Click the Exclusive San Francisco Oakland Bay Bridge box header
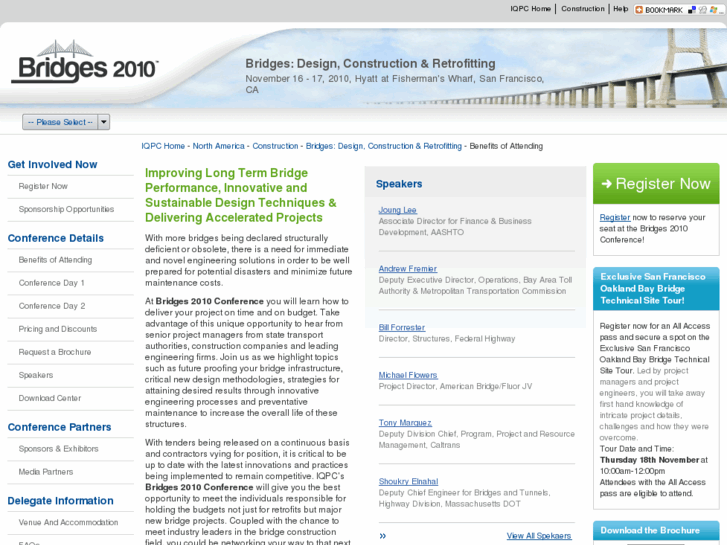Image resolution: width=727 pixels, height=545 pixels. 656,289
